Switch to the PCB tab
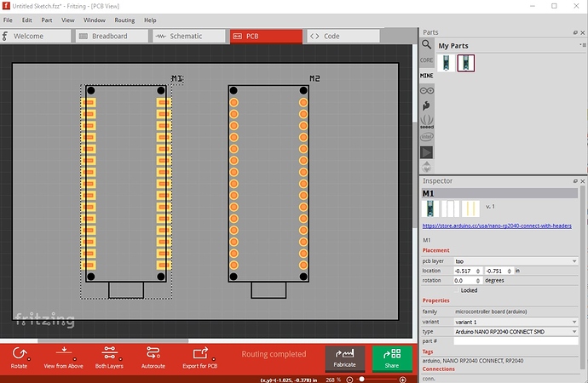 [266, 37]
